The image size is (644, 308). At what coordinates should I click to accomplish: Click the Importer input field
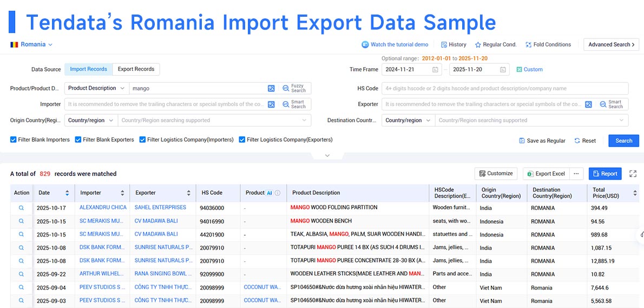166,104
